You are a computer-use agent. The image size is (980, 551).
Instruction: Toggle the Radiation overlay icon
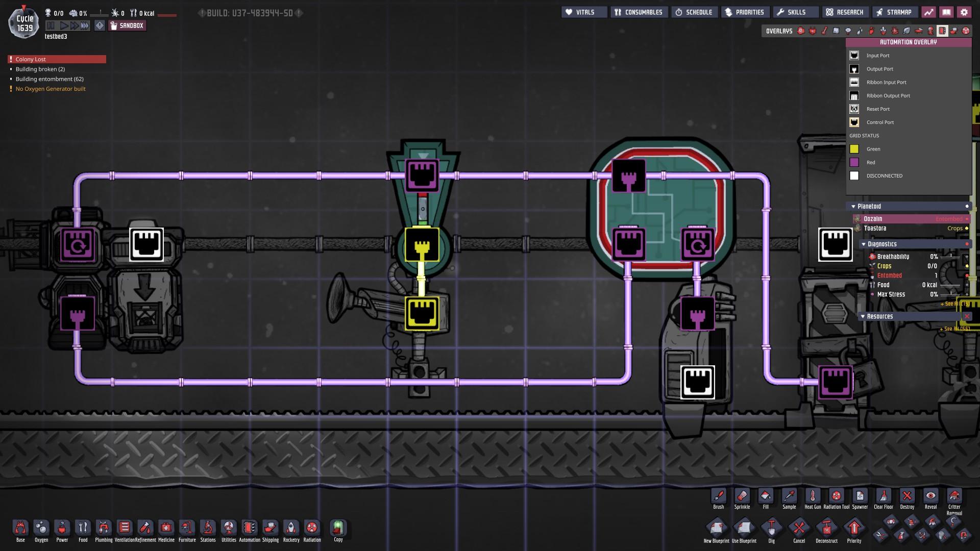click(x=966, y=31)
